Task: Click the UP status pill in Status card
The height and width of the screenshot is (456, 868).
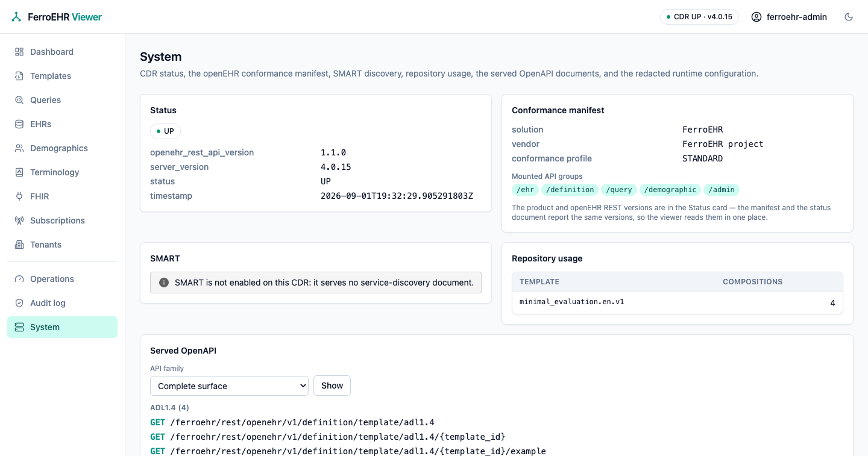Action: pos(165,131)
